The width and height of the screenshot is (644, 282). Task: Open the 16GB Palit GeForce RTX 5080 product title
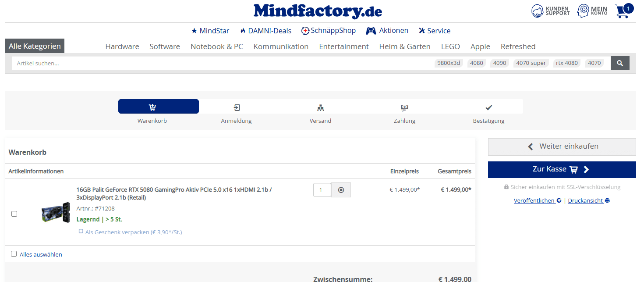tap(174, 194)
